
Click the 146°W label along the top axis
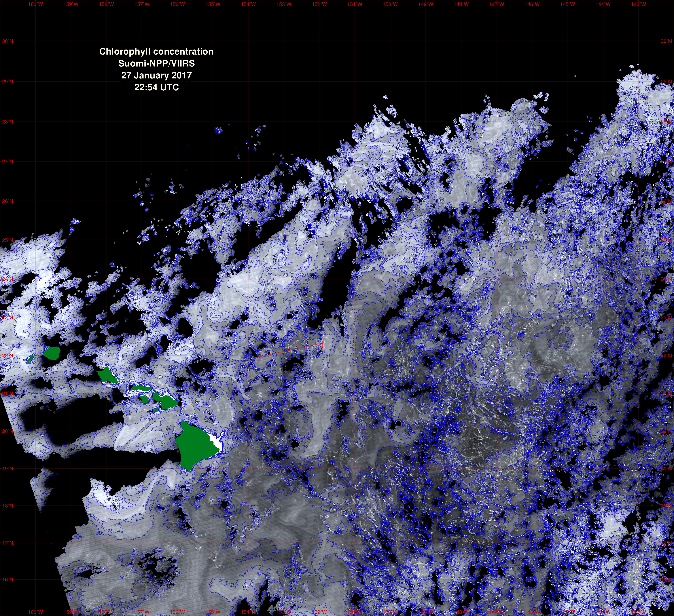pyautogui.click(x=532, y=4)
